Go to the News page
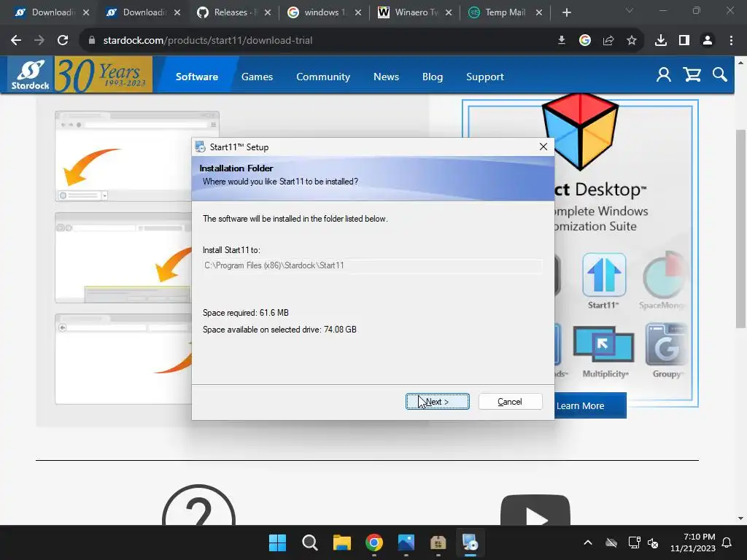Viewport: 747px width, 560px height. (x=386, y=77)
